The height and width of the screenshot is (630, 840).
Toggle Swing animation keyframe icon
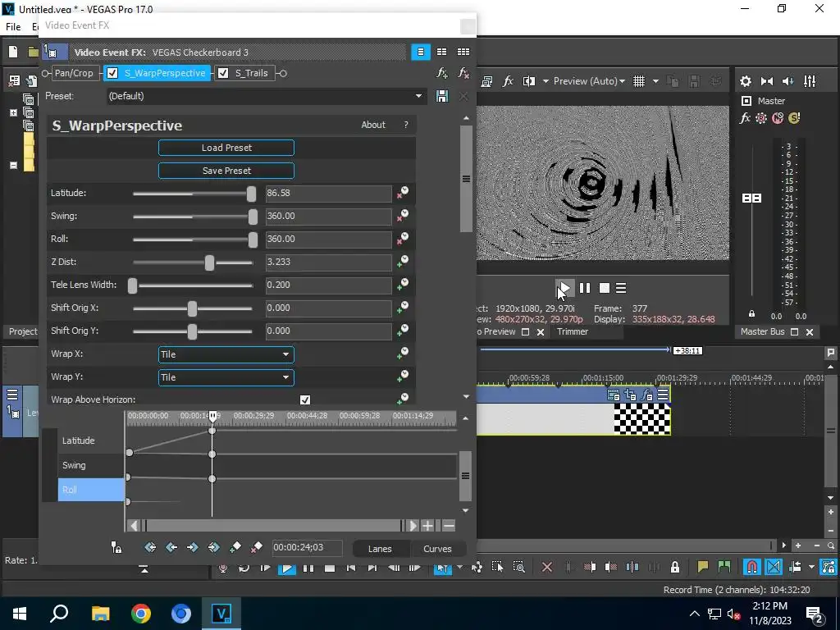[x=402, y=216]
